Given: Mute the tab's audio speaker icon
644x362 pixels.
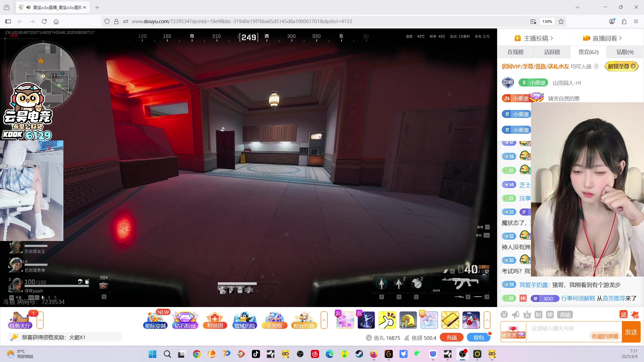Looking at the screenshot, I should [29, 7].
